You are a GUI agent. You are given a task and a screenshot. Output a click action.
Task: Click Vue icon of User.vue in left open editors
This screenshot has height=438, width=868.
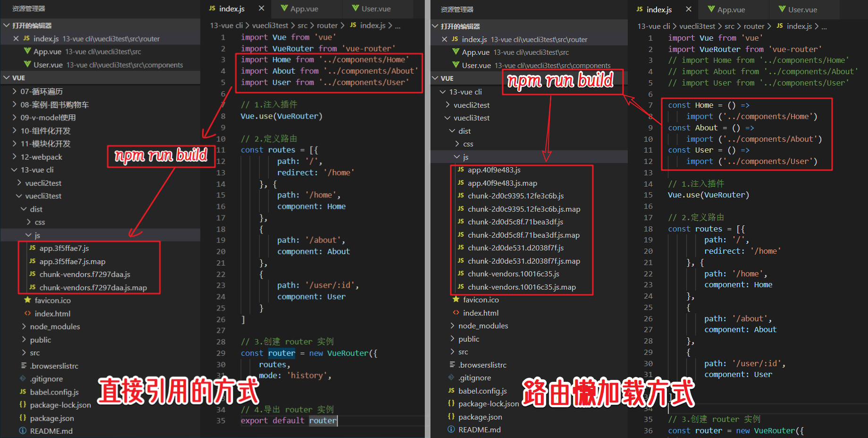click(27, 65)
